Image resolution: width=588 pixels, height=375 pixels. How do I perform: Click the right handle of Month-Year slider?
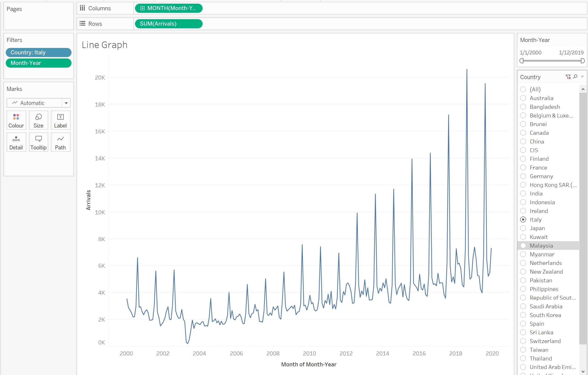[583, 61]
